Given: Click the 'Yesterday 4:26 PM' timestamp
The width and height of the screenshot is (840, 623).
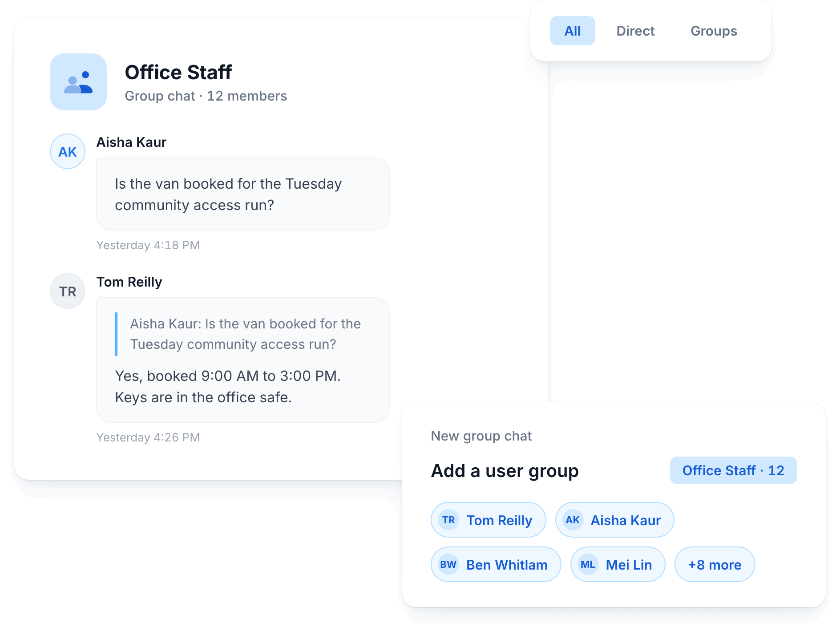Looking at the screenshot, I should (148, 437).
